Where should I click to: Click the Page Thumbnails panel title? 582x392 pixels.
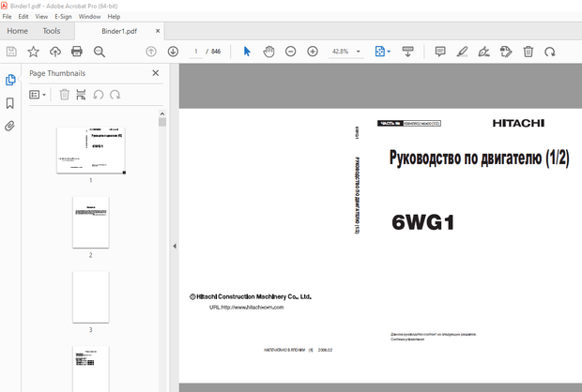click(57, 73)
